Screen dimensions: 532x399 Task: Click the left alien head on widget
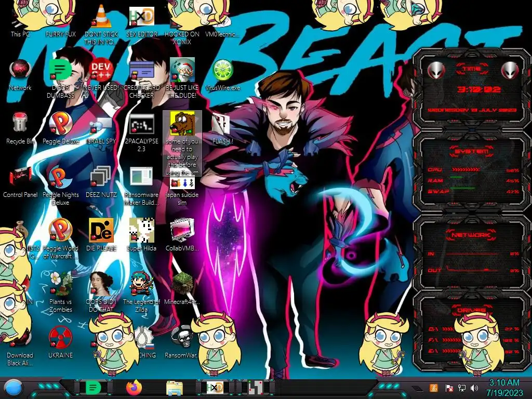pos(435,71)
